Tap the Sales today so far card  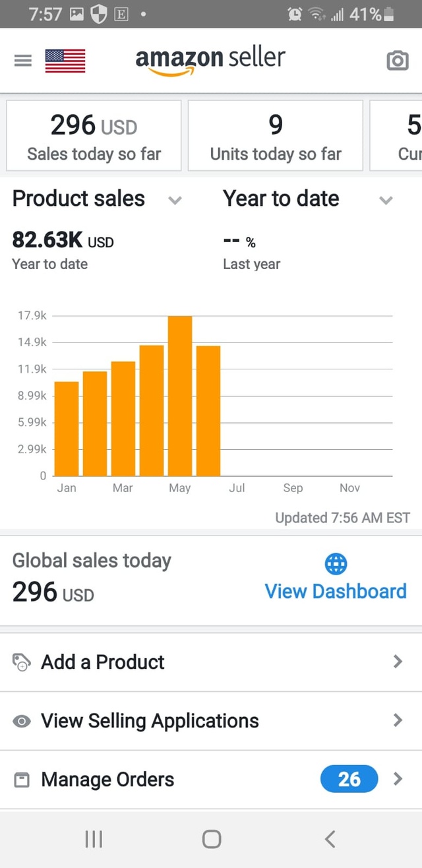(94, 136)
